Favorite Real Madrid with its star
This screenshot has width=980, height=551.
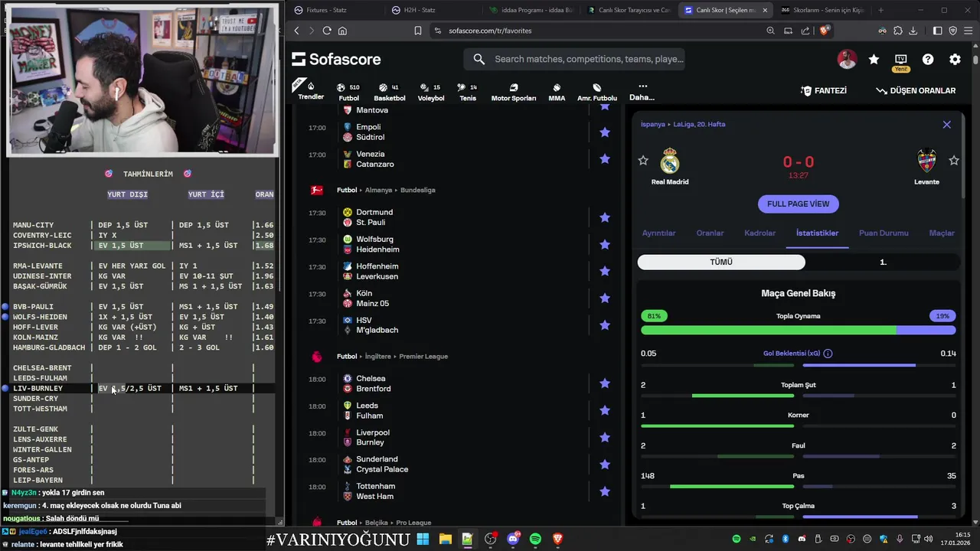[643, 161]
